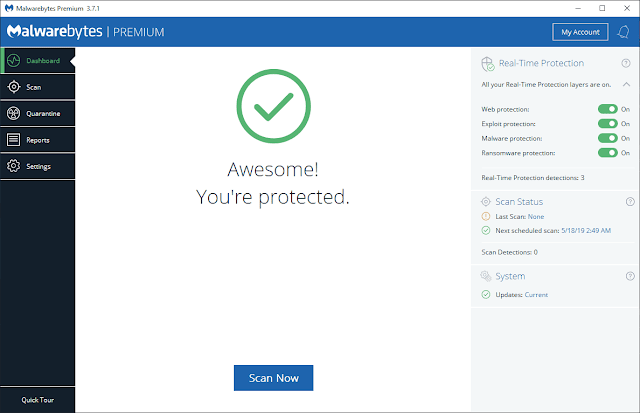Start the Quick Tour
The image size is (640, 413).
coord(38,400)
